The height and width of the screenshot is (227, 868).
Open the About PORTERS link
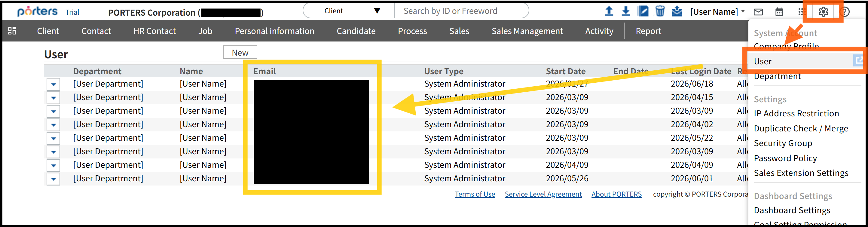pyautogui.click(x=616, y=194)
